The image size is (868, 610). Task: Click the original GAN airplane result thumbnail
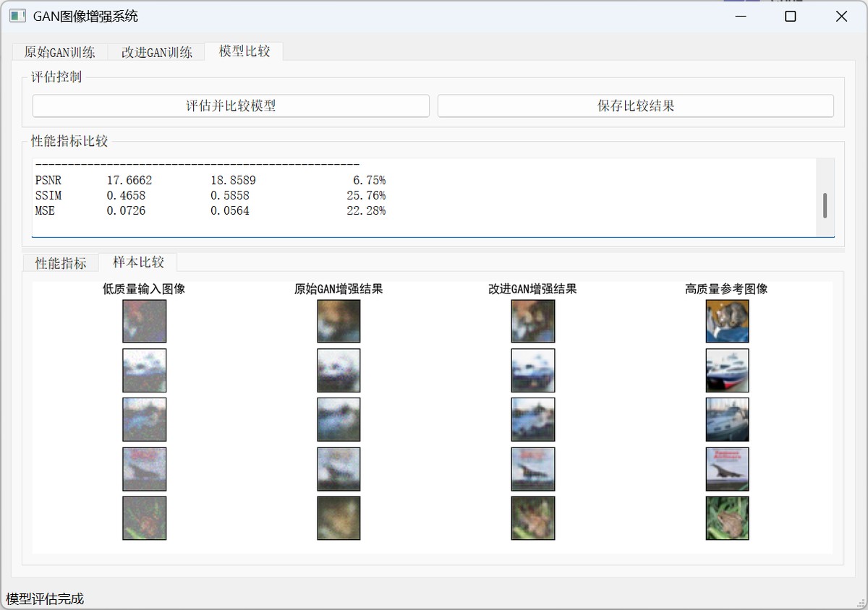point(339,469)
